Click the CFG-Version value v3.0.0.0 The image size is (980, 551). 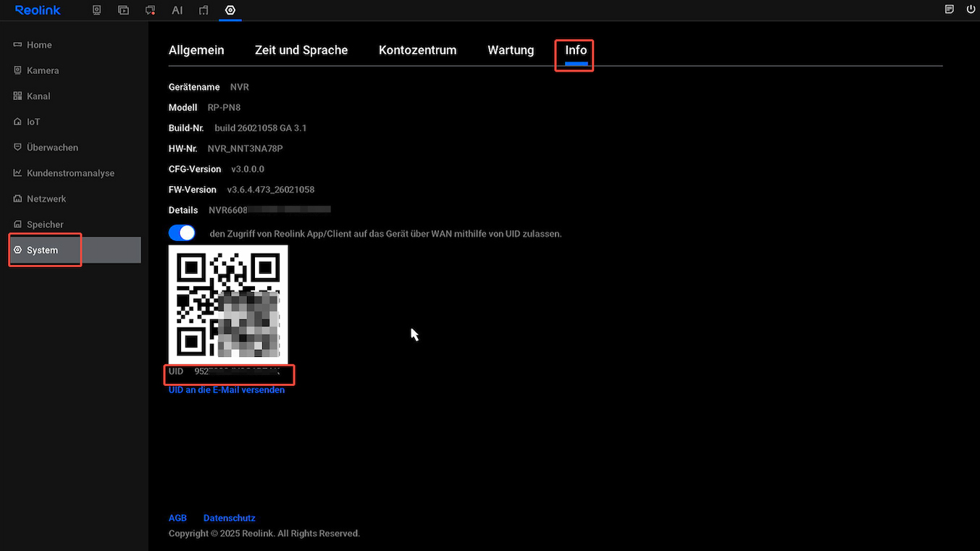point(248,169)
